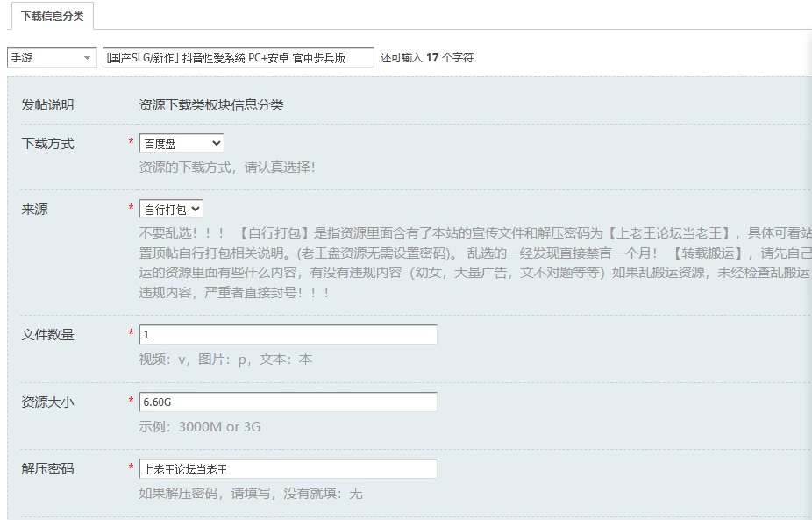Click the hint 视频：v，图片：p，文本：本
812x520 pixels.
tap(225, 359)
